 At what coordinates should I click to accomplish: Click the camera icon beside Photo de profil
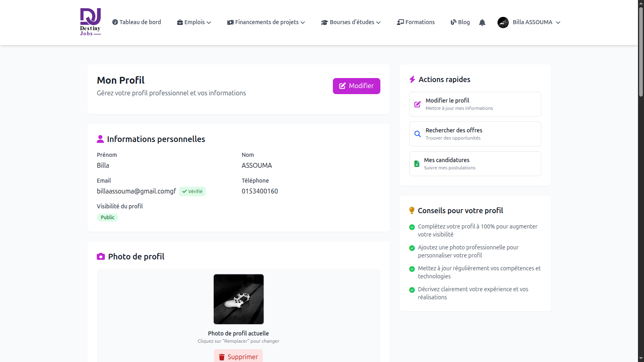(x=101, y=257)
